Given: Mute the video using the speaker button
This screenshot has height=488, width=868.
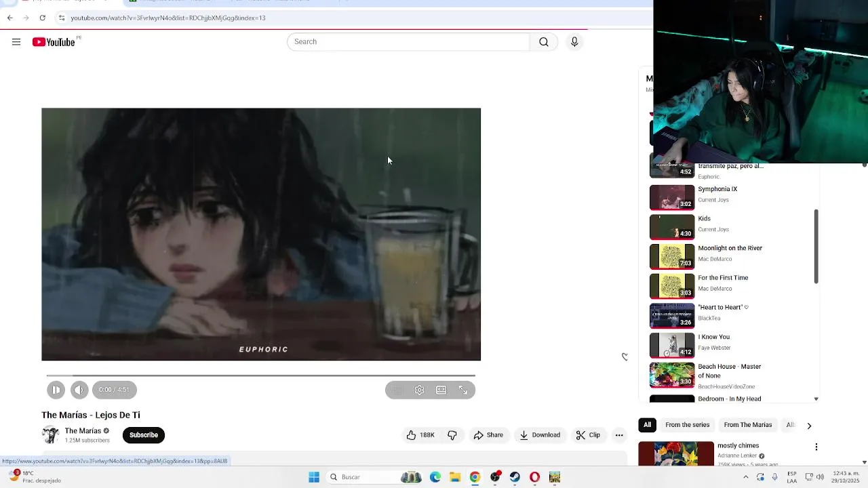Looking at the screenshot, I should 79,390.
